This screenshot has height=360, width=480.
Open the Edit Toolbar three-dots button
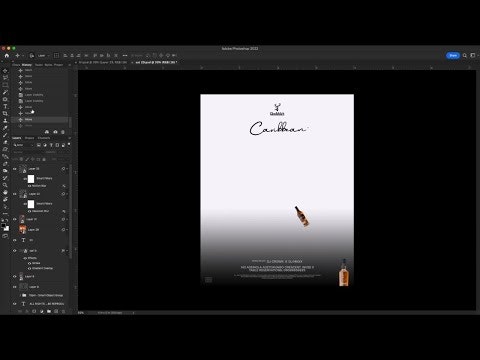(x=5, y=214)
